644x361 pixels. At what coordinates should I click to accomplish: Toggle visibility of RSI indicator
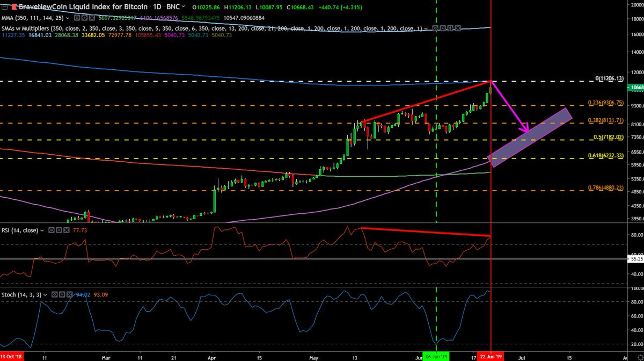52,230
